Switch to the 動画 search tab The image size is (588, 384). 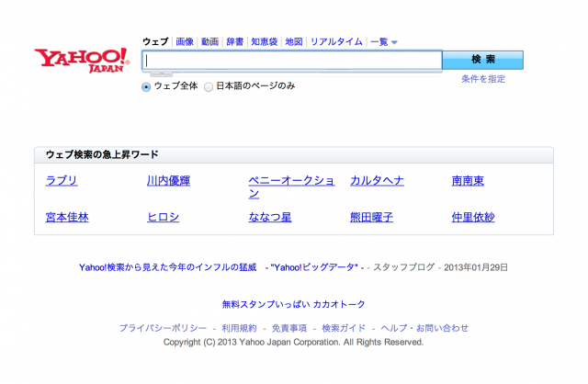(x=209, y=41)
